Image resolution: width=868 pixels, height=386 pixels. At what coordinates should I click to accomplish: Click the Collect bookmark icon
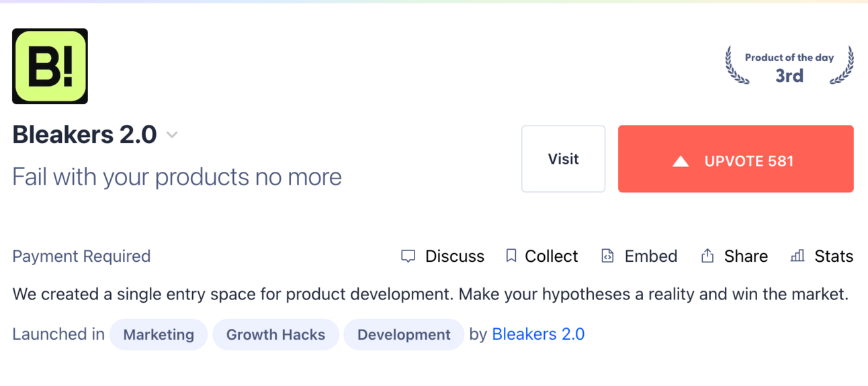point(511,256)
